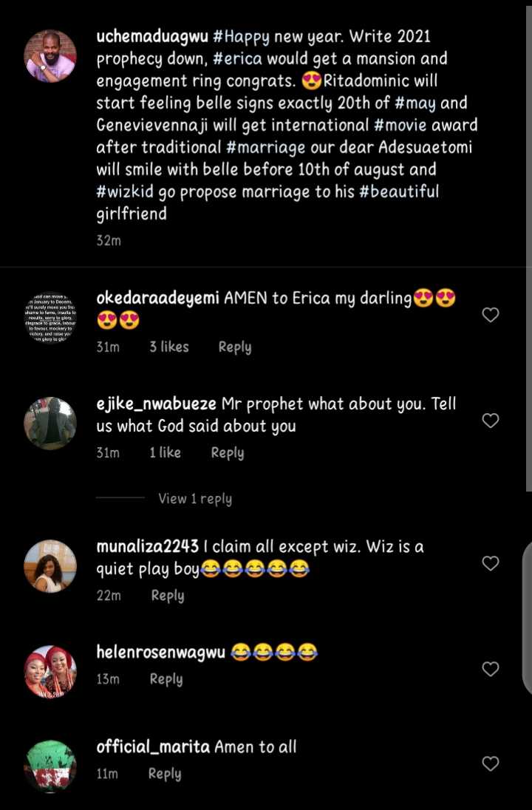Open munaliza2243's profile photo

(x=50, y=566)
